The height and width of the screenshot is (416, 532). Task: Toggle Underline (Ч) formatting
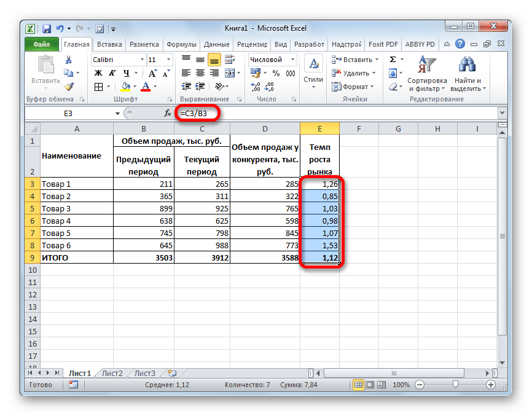coord(127,73)
